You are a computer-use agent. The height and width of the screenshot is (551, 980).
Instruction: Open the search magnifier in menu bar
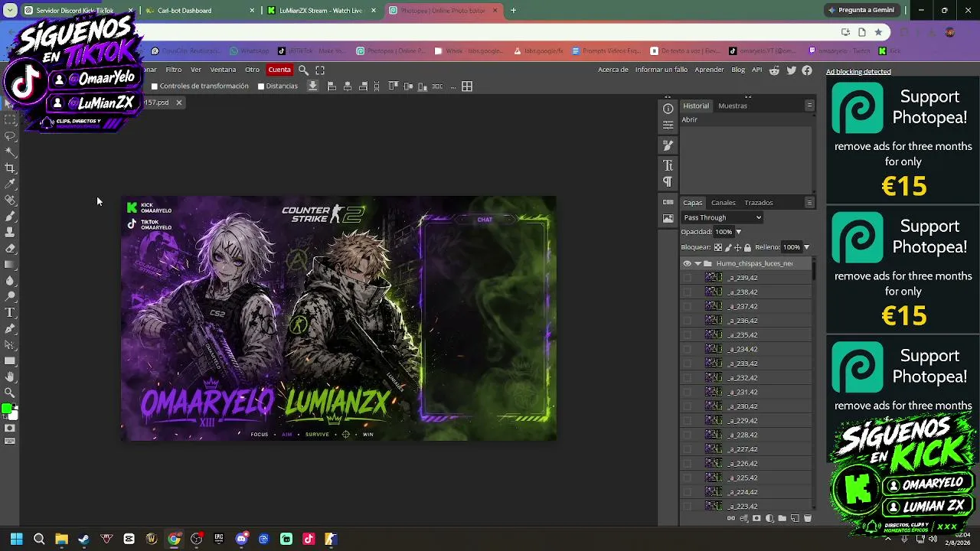point(303,70)
